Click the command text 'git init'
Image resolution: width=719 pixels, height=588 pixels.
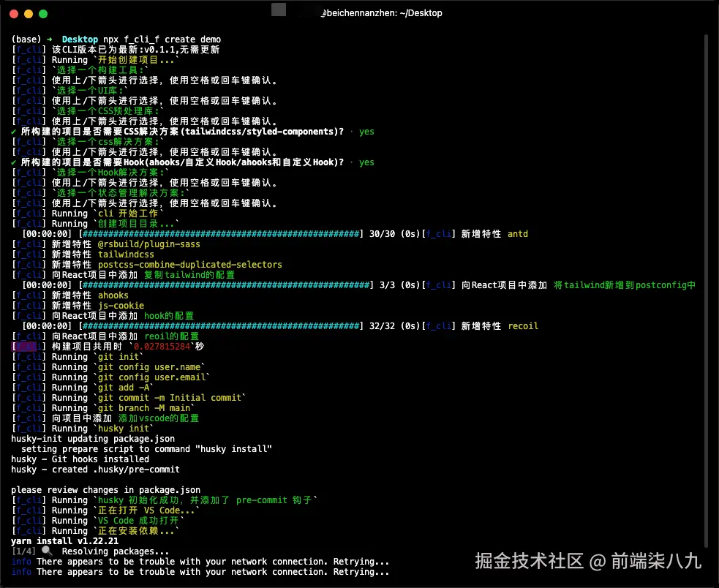point(118,357)
